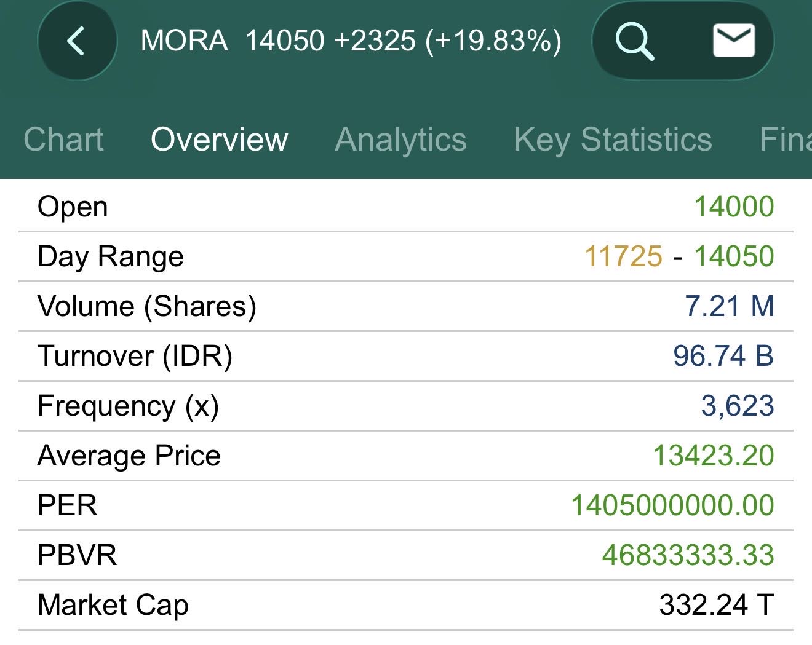Select the Open row label
812x645 pixels.
click(73, 207)
